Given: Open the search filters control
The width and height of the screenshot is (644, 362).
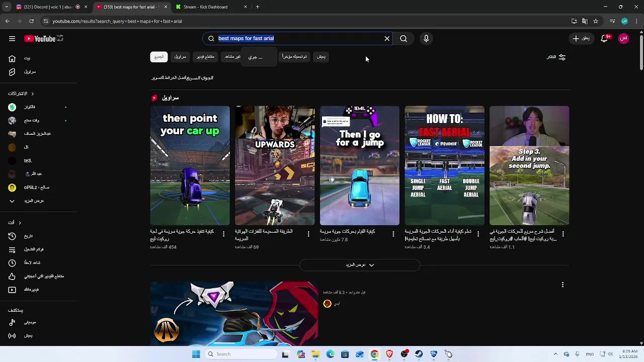Looking at the screenshot, I should [x=556, y=57].
